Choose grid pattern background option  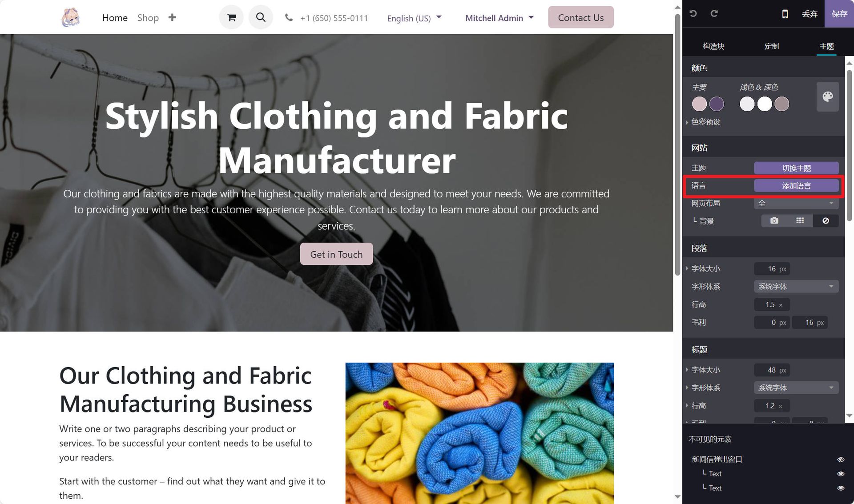coord(800,221)
